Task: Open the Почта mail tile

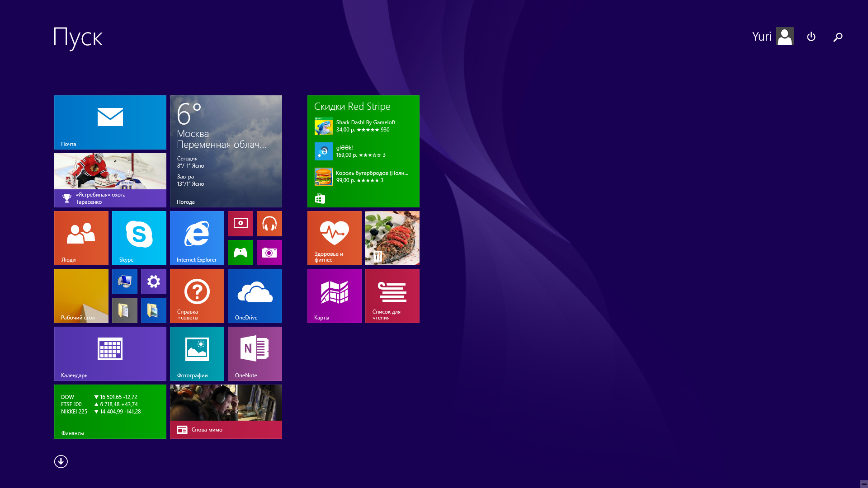Action: 110,122
